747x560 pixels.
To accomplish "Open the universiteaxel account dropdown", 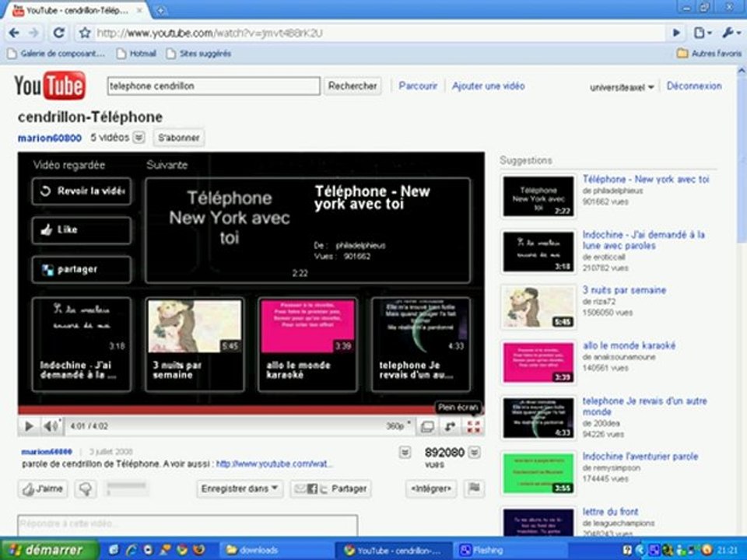I will click(622, 87).
